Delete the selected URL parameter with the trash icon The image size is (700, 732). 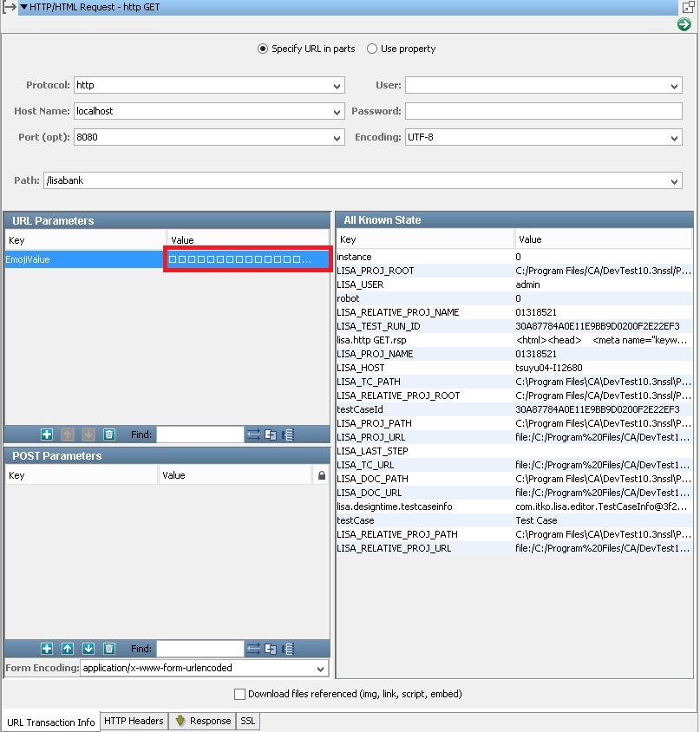[x=109, y=435]
